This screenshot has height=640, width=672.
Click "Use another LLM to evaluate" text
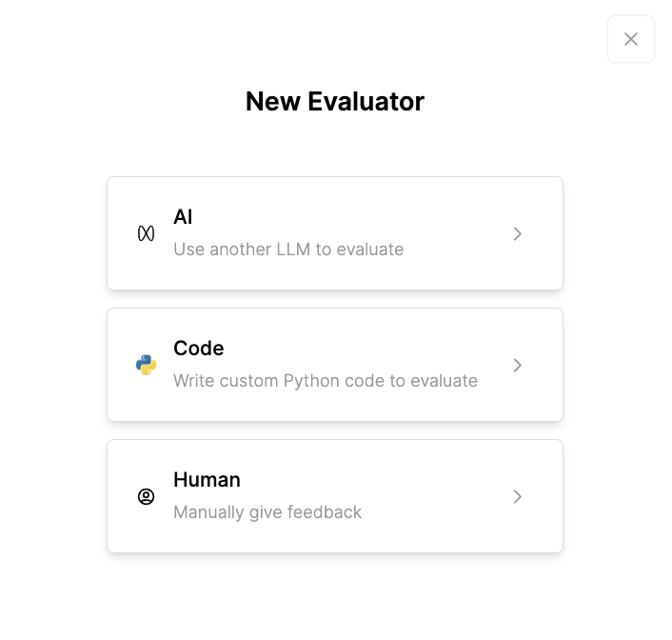coord(288,250)
